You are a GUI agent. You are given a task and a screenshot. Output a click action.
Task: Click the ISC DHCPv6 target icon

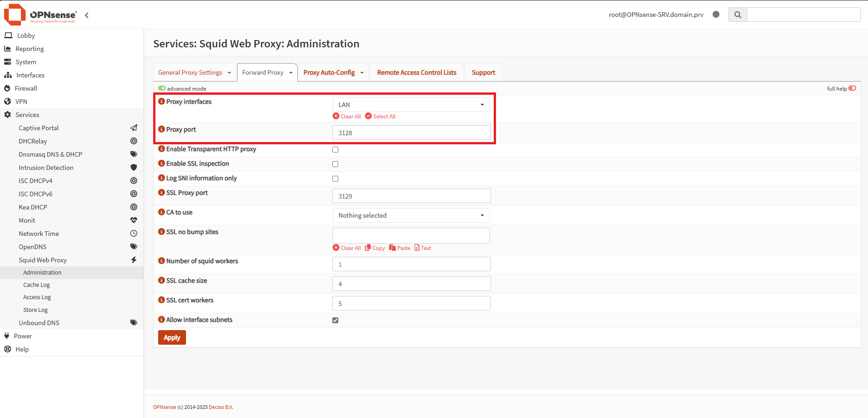coord(134,194)
